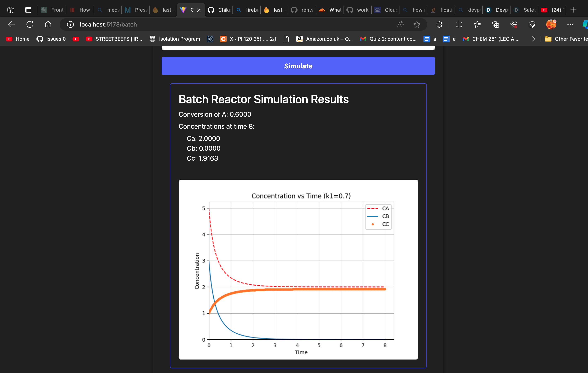The height and width of the screenshot is (373, 588).
Task: Click the Concentration vs Time chart
Action: coord(298,269)
